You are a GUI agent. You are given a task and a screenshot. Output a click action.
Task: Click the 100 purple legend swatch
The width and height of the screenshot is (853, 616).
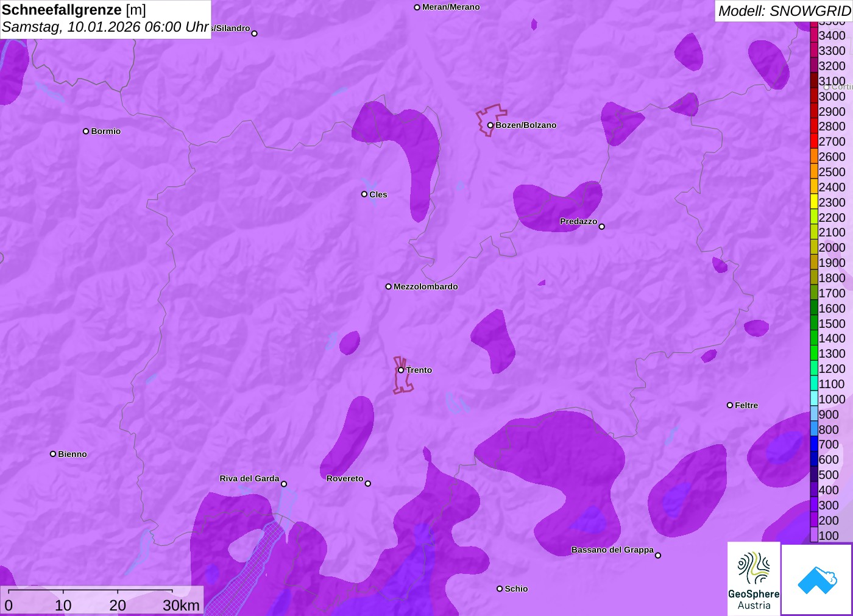point(814,535)
